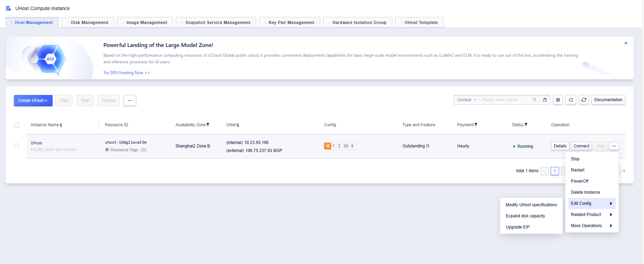Image resolution: width=644 pixels, height=264 pixels.
Task: Click the Outstanding O type cell
Action: [416, 146]
